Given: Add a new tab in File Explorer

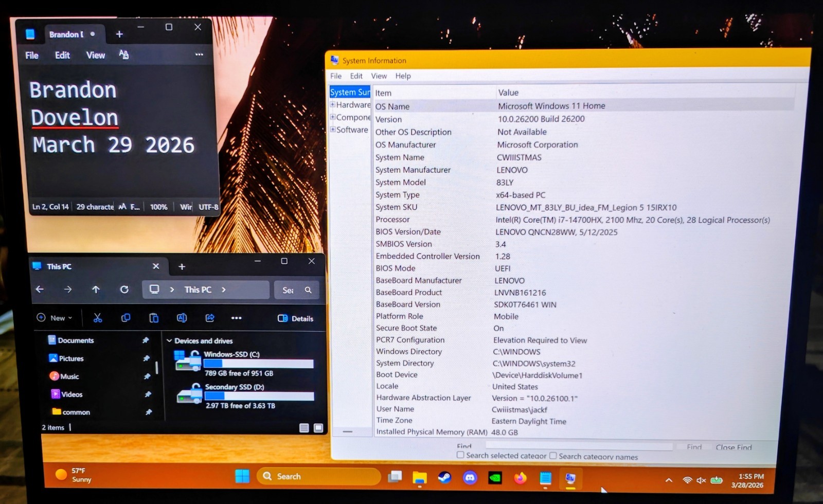Looking at the screenshot, I should point(182,266).
